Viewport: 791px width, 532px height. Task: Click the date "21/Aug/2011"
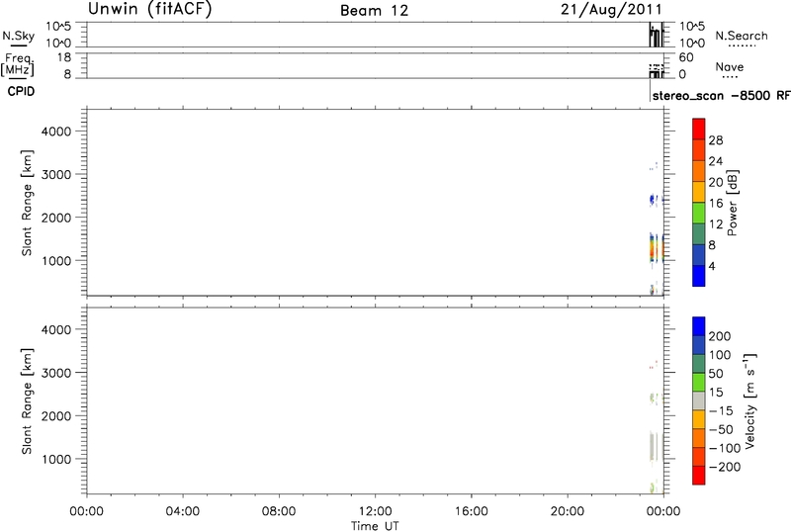pyautogui.click(x=611, y=10)
